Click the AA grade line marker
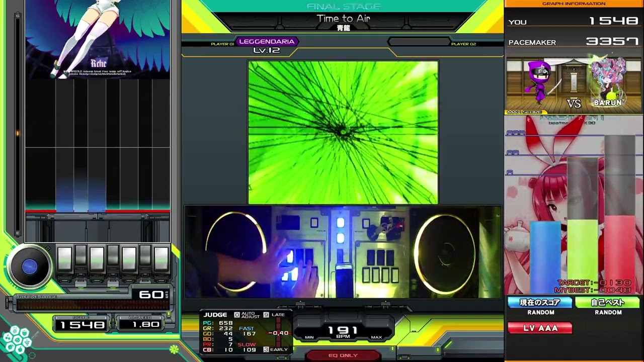This screenshot has width=644, height=362. (513, 152)
